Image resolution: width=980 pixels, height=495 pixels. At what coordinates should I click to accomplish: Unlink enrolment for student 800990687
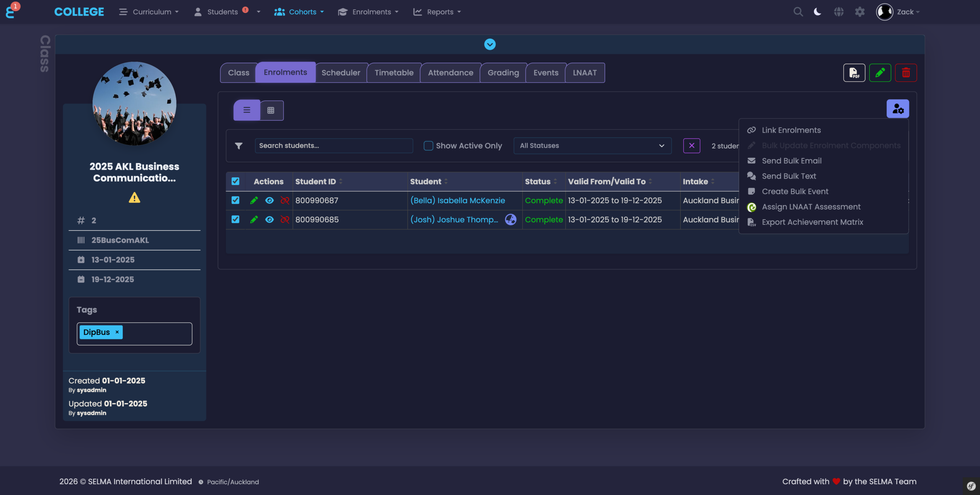[x=284, y=200]
